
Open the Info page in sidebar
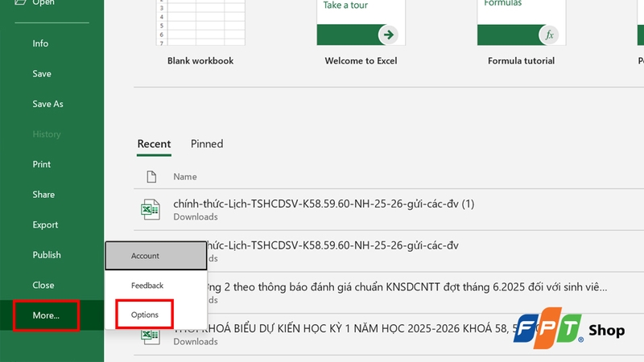pos(40,43)
